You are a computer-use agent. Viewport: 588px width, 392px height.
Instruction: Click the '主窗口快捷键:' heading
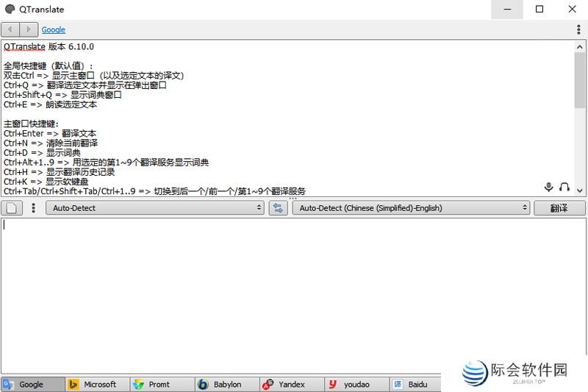point(31,124)
